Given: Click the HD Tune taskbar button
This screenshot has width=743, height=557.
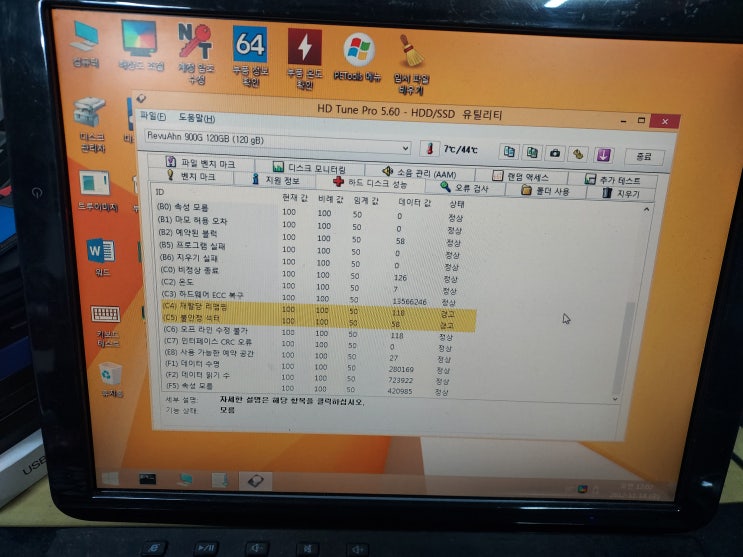Looking at the screenshot, I should [255, 481].
